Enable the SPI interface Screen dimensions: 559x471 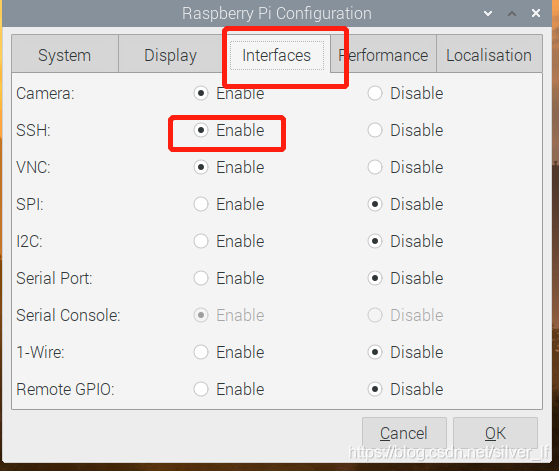(x=229, y=204)
